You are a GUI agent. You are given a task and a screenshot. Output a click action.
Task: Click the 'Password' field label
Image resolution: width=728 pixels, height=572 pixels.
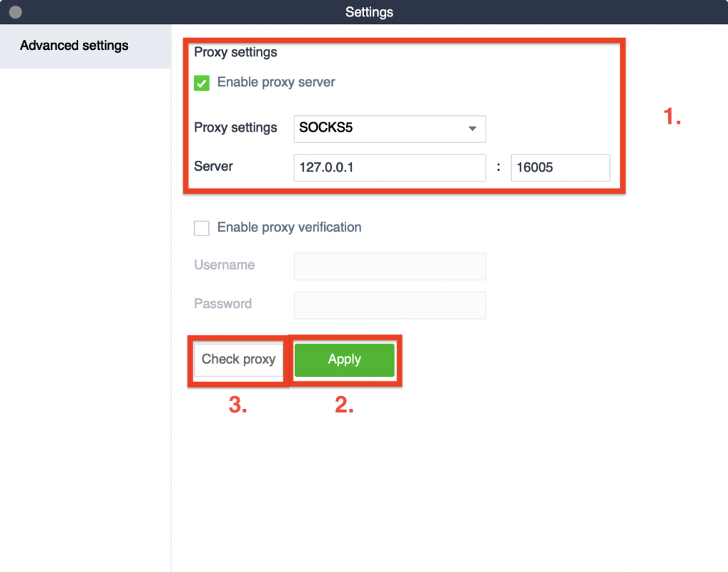[x=223, y=304]
